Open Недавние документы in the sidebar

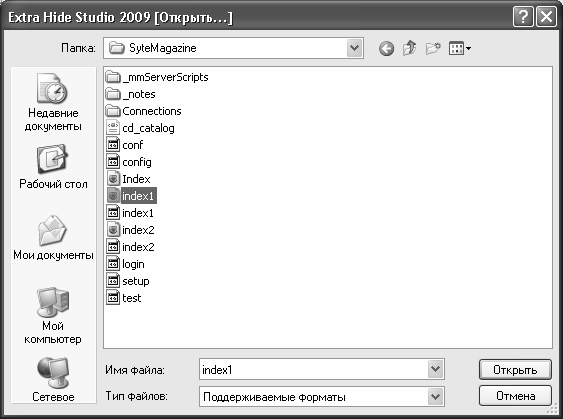(53, 102)
